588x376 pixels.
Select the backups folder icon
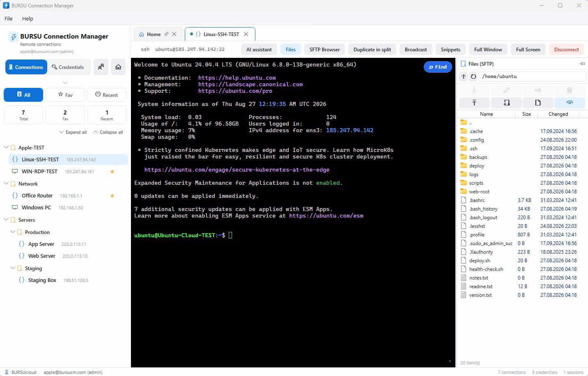click(x=464, y=157)
